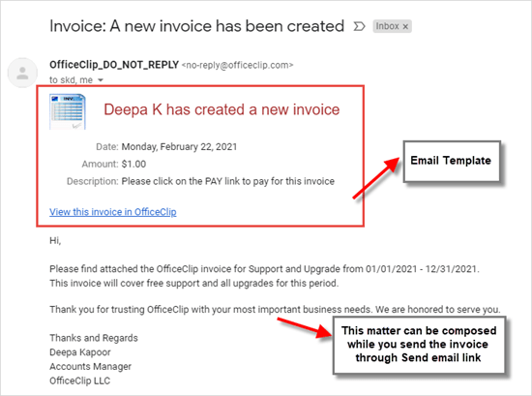The width and height of the screenshot is (532, 396).
Task: Click the sender address no-reply@officeclip.com
Action: coord(238,65)
